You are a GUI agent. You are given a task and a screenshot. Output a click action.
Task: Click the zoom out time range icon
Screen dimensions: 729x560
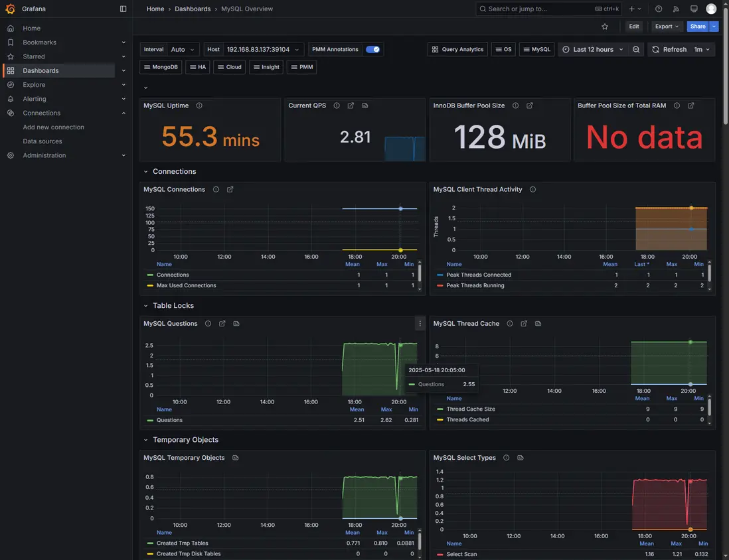(x=636, y=50)
